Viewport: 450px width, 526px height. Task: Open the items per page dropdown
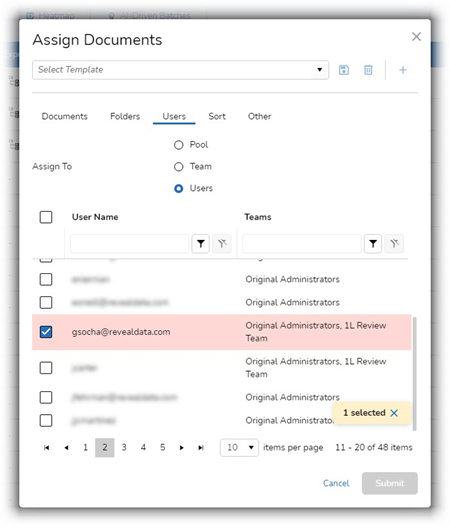[x=239, y=448]
